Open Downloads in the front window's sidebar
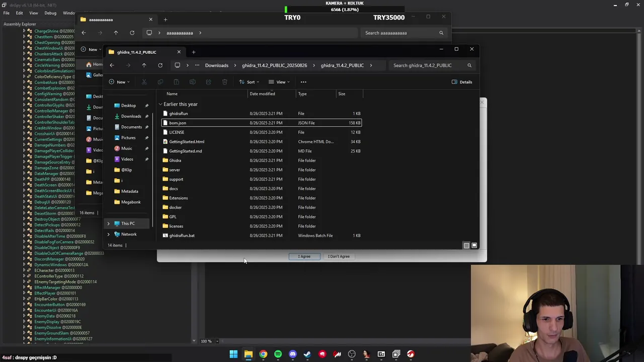This screenshot has height=362, width=644. point(131,116)
